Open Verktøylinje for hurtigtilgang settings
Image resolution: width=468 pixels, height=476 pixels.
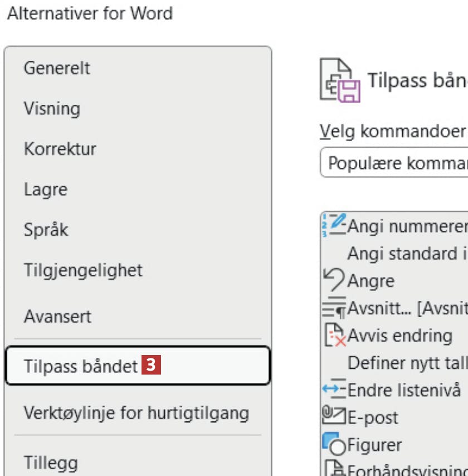tap(138, 413)
